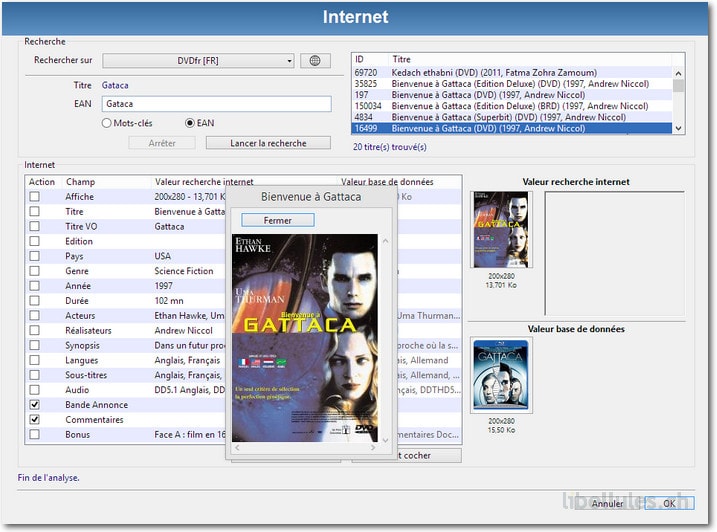Screen dimensions: 717x532
Task: Click the '20 titre(s) trouvé(s)' text
Action: (x=390, y=147)
